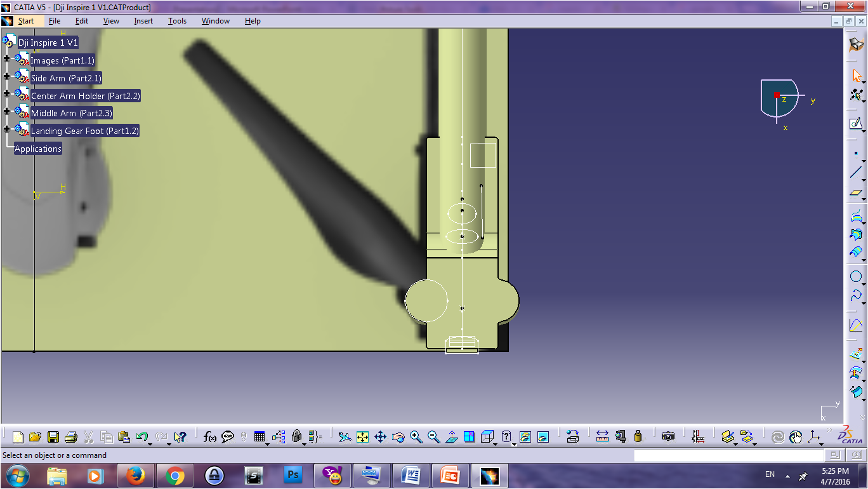Toggle the shading render style
The height and width of the screenshot is (489, 868).
pyautogui.click(x=506, y=436)
